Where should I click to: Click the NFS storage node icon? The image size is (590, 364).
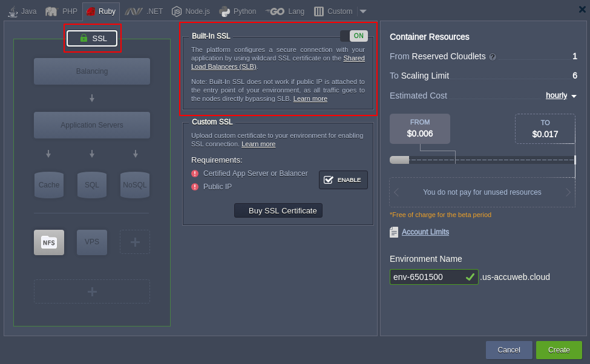click(49, 242)
